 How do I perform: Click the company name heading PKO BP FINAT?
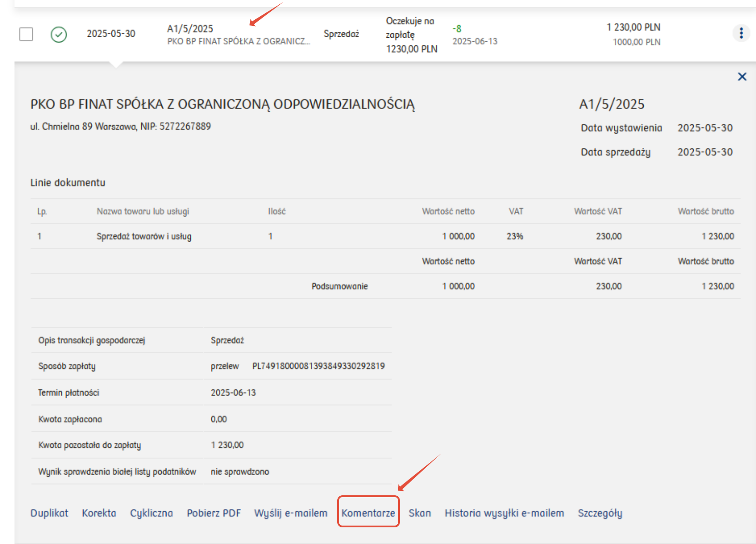click(x=222, y=104)
